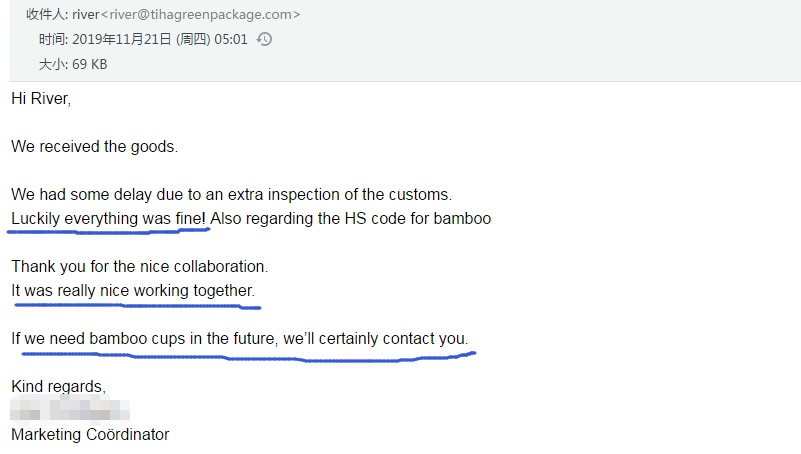Click the "Marketing Coördinator" job title
801x454 pixels.
click(x=90, y=434)
